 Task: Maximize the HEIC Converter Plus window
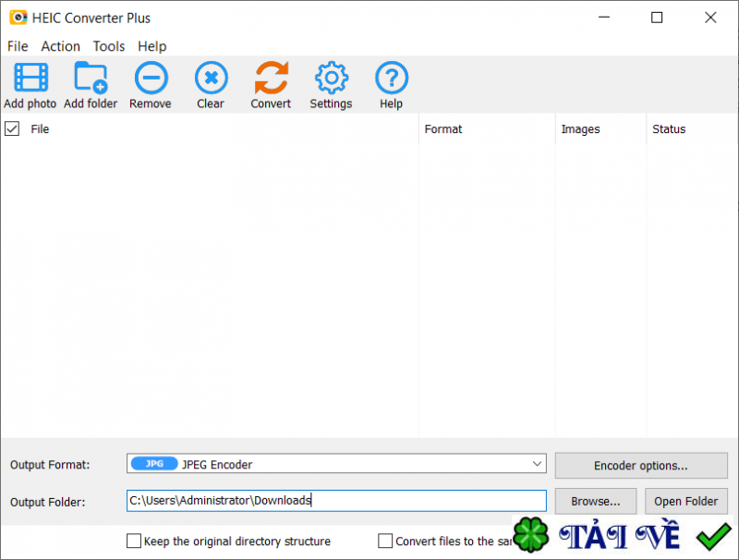pos(657,18)
